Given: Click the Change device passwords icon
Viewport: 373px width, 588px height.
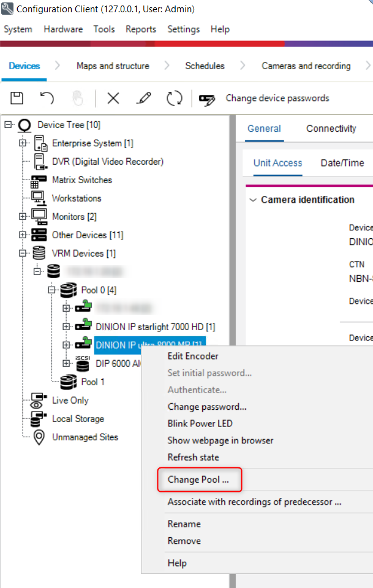Looking at the screenshot, I should click(208, 99).
